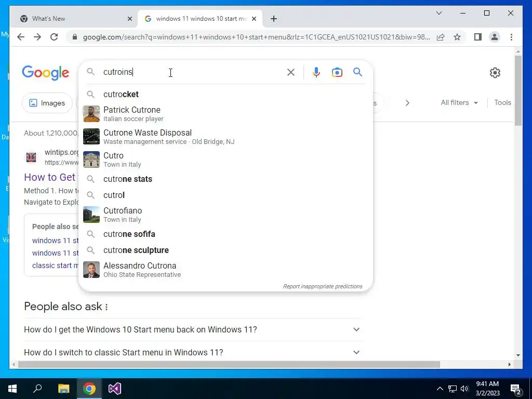The width and height of the screenshot is (532, 399).
Task: Choose the cutrocket suggestion
Action: coord(225,95)
